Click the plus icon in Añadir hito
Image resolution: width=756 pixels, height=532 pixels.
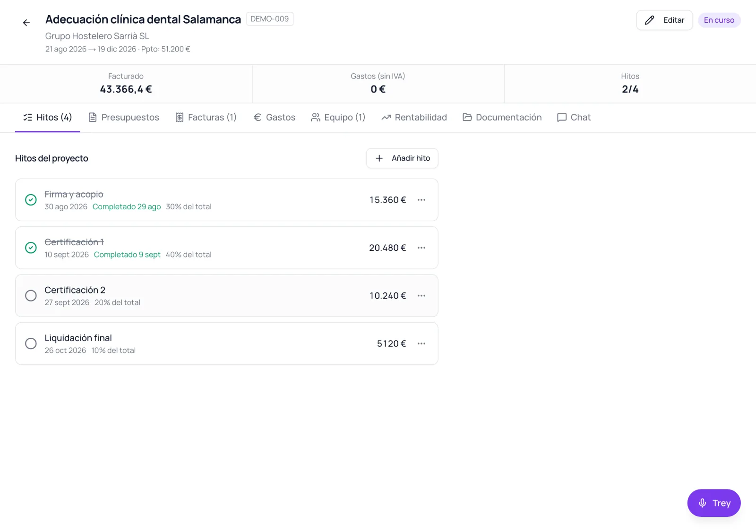[x=379, y=158]
